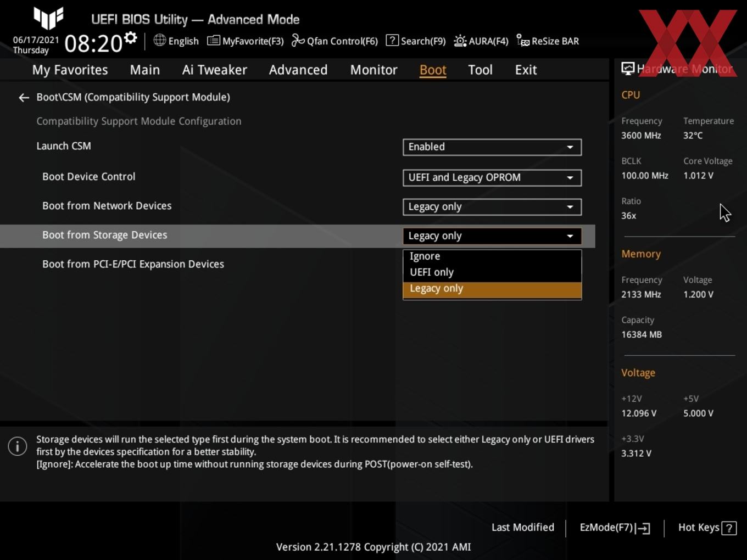Viewport: 747px width, 560px height.
Task: Open Boot Device Control dropdown
Action: (x=492, y=178)
